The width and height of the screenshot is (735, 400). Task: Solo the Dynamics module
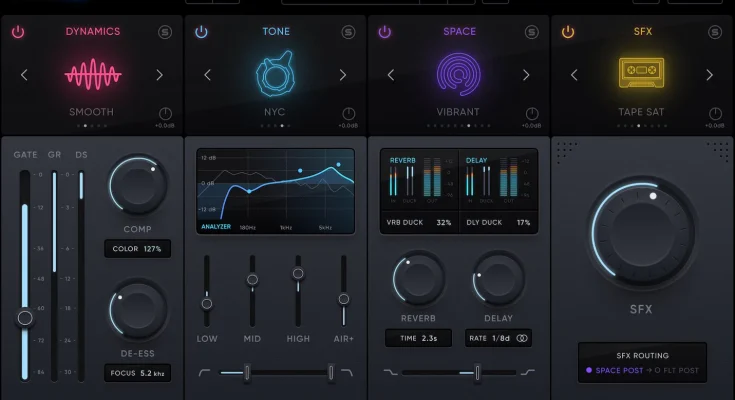pos(165,32)
